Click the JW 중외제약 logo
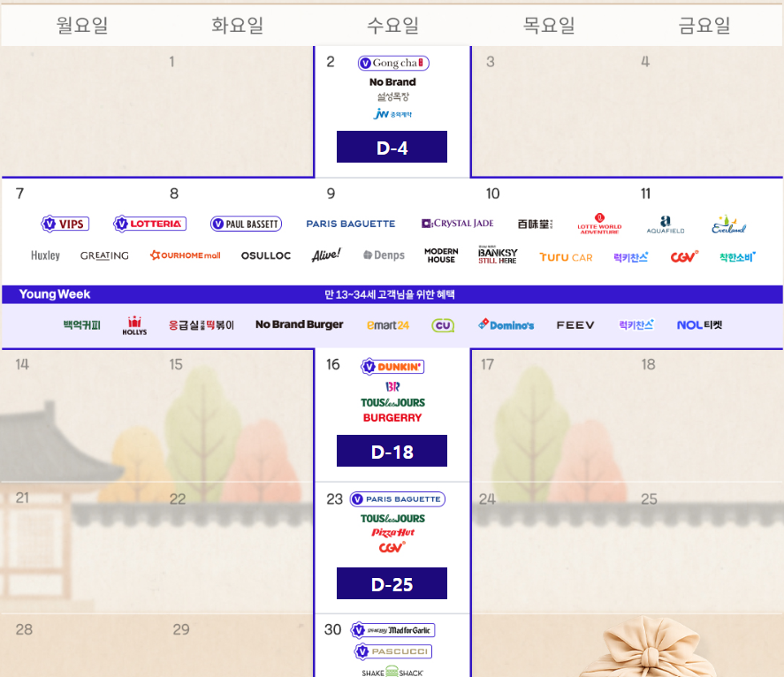The width and height of the screenshot is (784, 677). click(392, 114)
